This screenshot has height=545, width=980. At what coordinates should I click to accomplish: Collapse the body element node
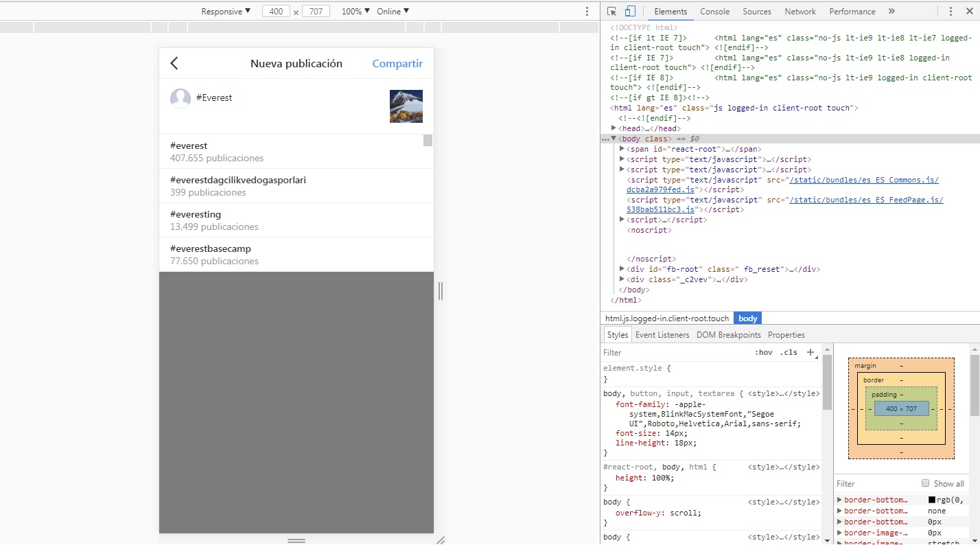pos(614,139)
